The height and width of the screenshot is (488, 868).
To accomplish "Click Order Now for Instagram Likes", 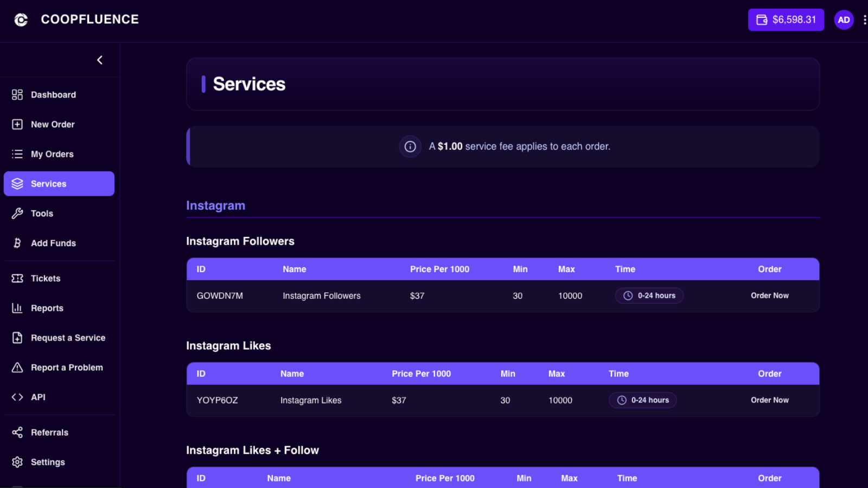I will [769, 400].
